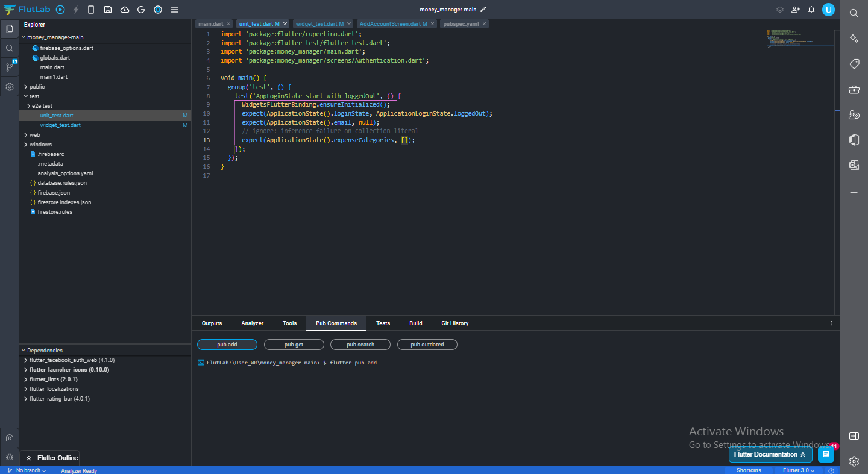Run the project with the play button
Image resolution: width=868 pixels, height=474 pixels.
point(60,10)
